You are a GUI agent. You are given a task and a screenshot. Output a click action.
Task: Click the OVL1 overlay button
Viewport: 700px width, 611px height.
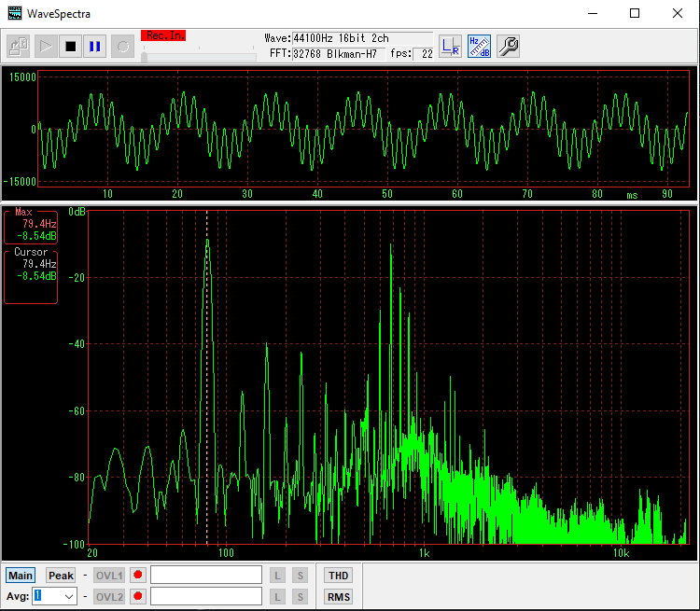tap(109, 576)
